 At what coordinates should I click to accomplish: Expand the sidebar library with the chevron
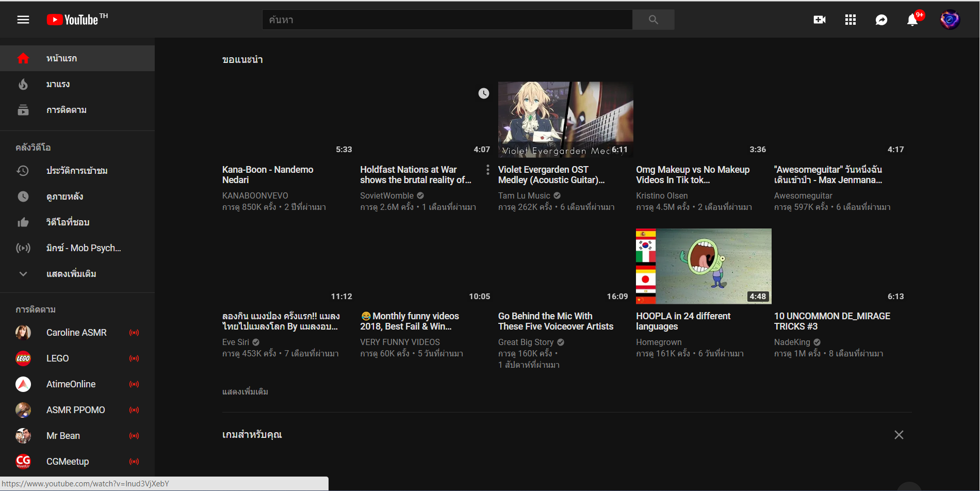click(x=23, y=274)
